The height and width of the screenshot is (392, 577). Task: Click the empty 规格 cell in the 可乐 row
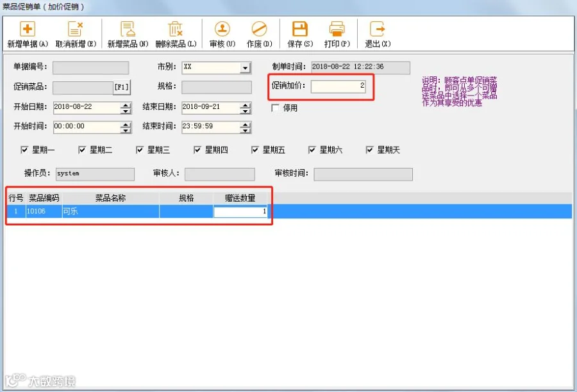pyautogui.click(x=186, y=211)
